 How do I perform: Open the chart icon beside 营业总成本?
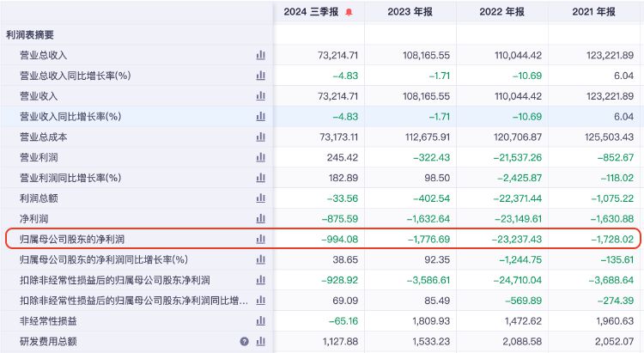tap(260, 137)
